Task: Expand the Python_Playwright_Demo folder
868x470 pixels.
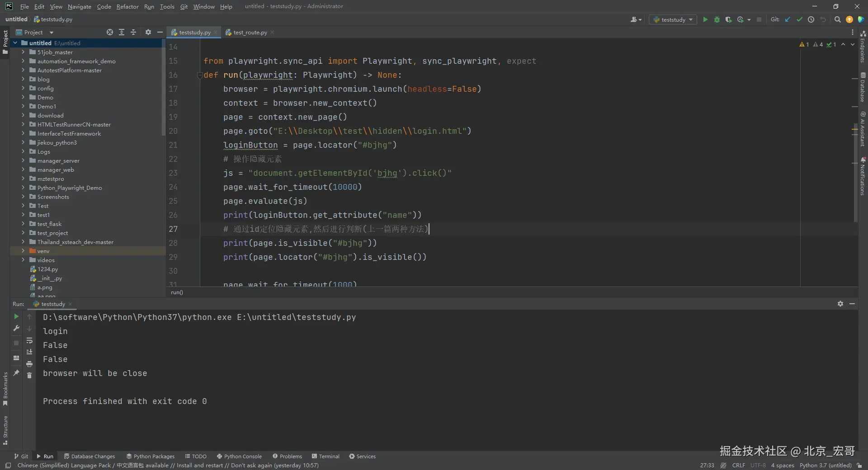Action: (23, 188)
